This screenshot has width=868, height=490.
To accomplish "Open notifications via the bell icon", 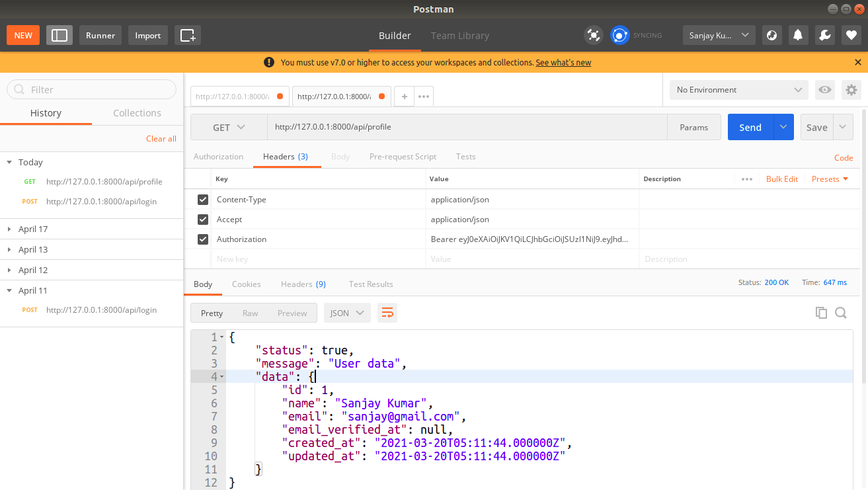I will [798, 34].
